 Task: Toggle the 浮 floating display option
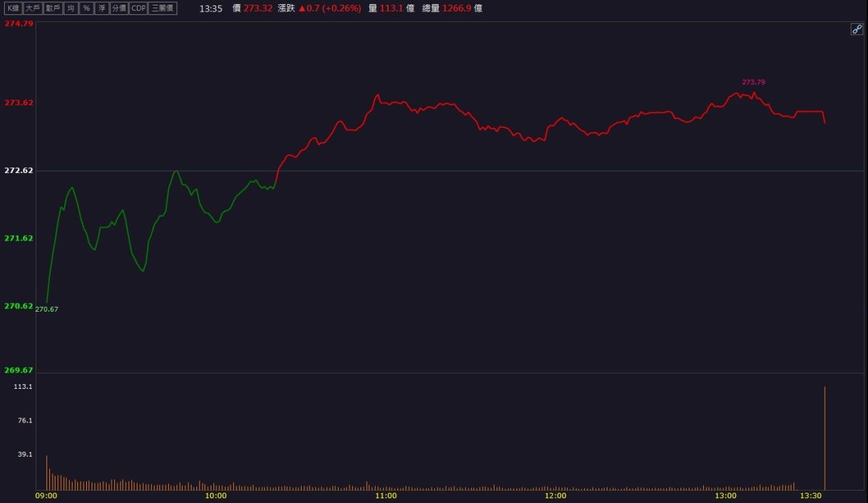(102, 8)
